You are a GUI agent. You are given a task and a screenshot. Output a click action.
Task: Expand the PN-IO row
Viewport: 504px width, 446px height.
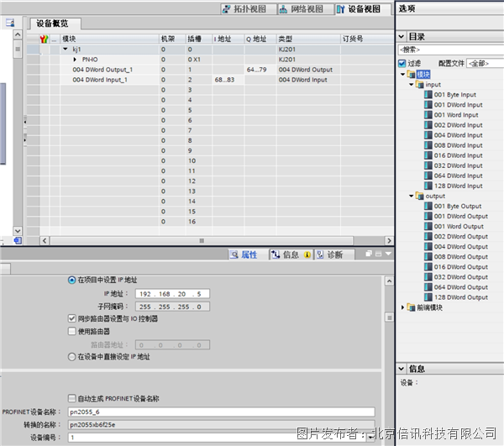tap(75, 60)
